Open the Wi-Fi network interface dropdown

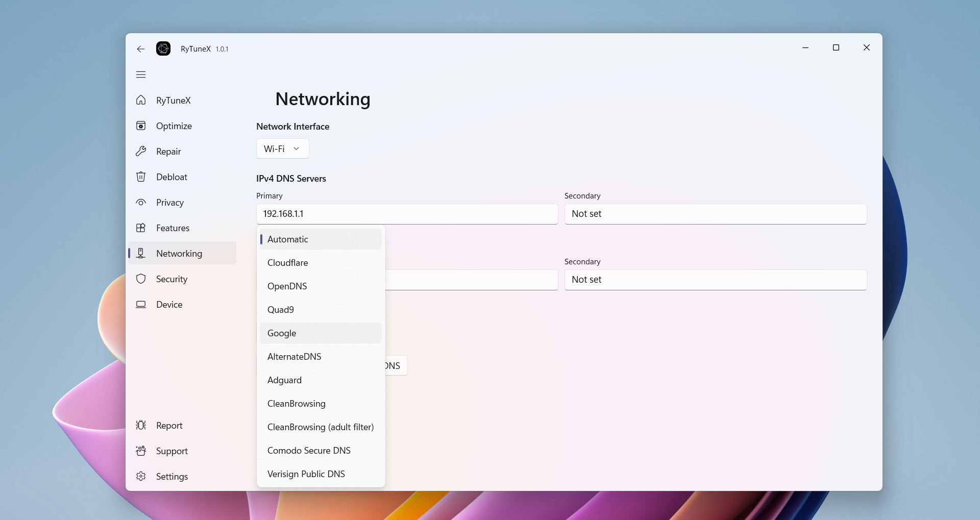[282, 148]
